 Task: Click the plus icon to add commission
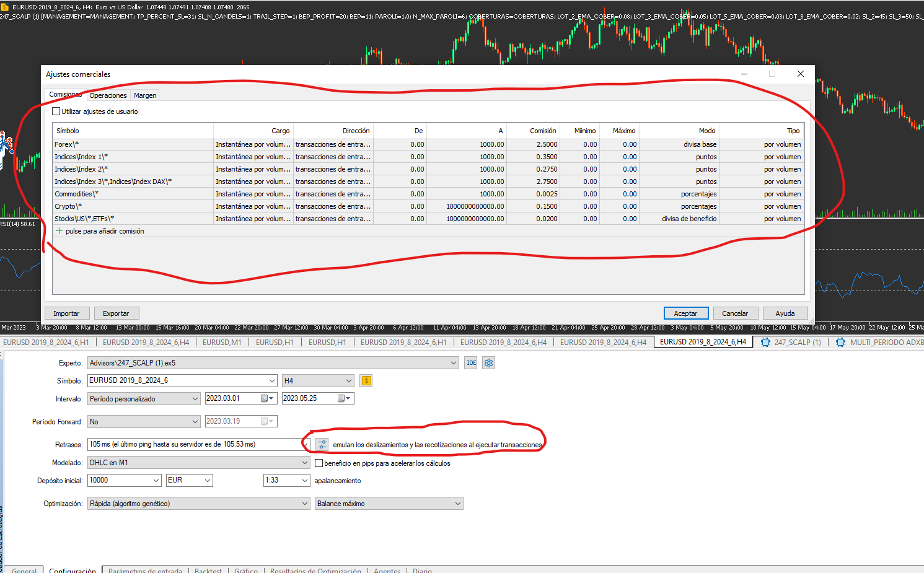pos(59,231)
